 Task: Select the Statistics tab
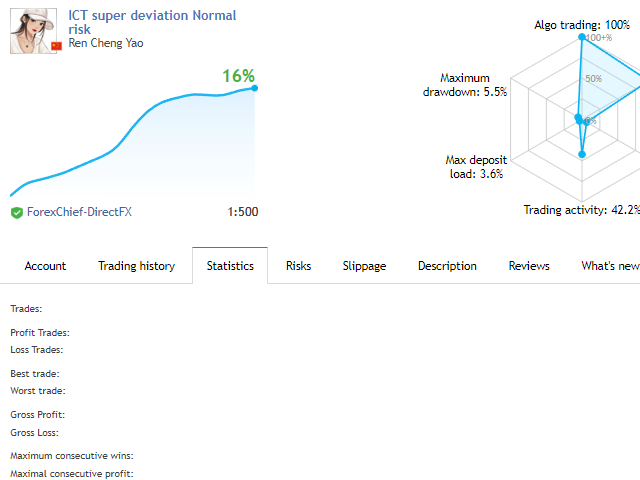(230, 266)
